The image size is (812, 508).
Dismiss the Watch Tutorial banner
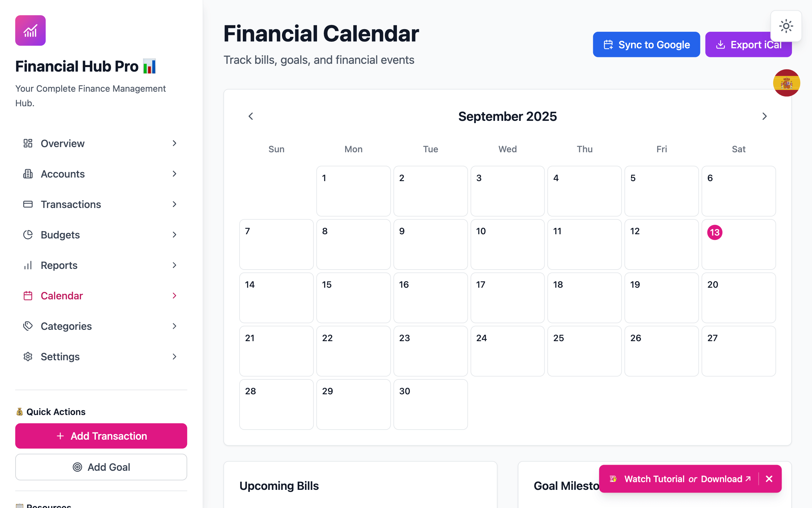pyautogui.click(x=769, y=479)
